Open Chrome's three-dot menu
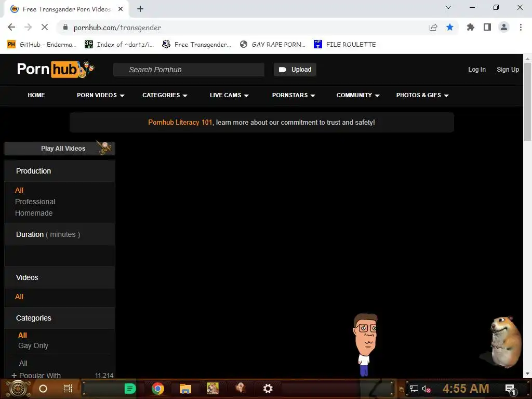 (x=521, y=27)
